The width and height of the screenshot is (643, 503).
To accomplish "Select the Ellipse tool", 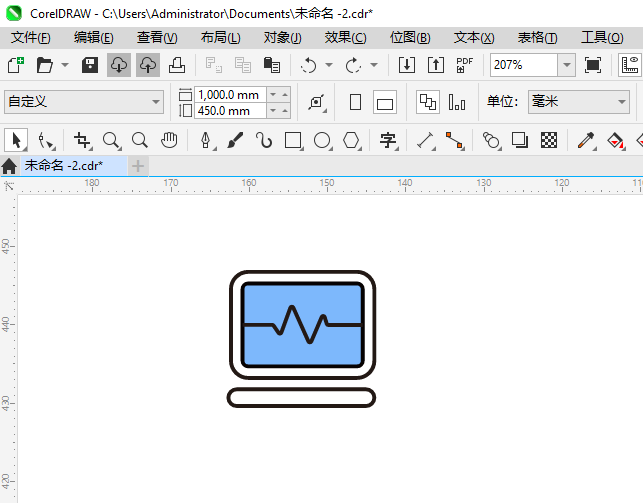I will pos(322,141).
